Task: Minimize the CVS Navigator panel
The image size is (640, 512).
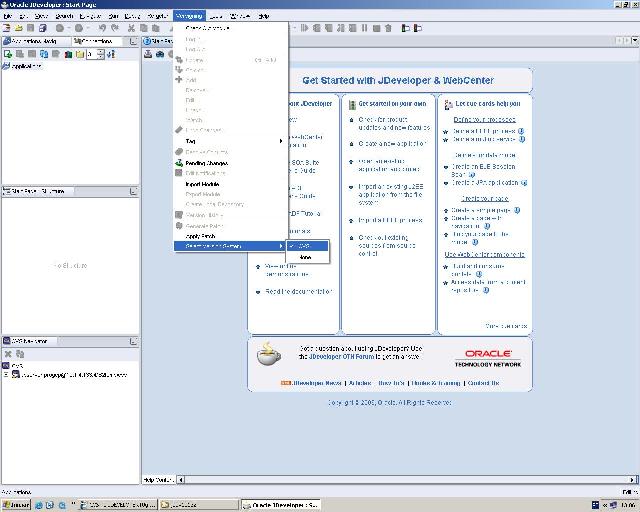Action: (133, 341)
